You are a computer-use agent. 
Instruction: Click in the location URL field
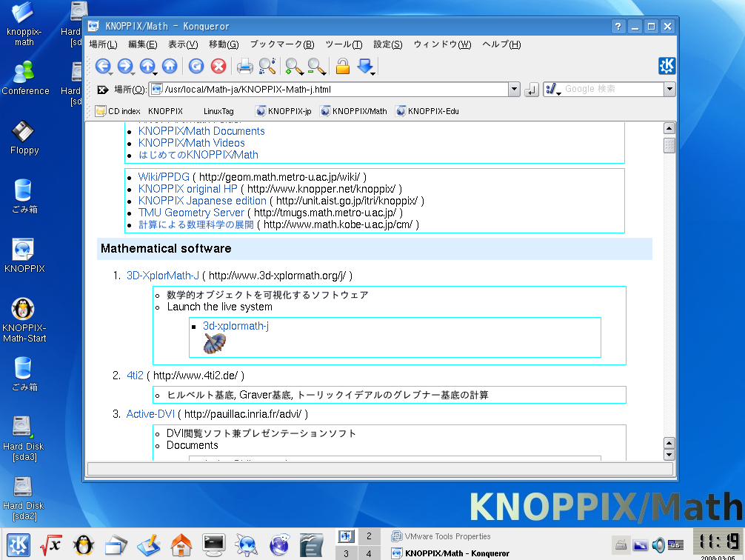(330, 90)
